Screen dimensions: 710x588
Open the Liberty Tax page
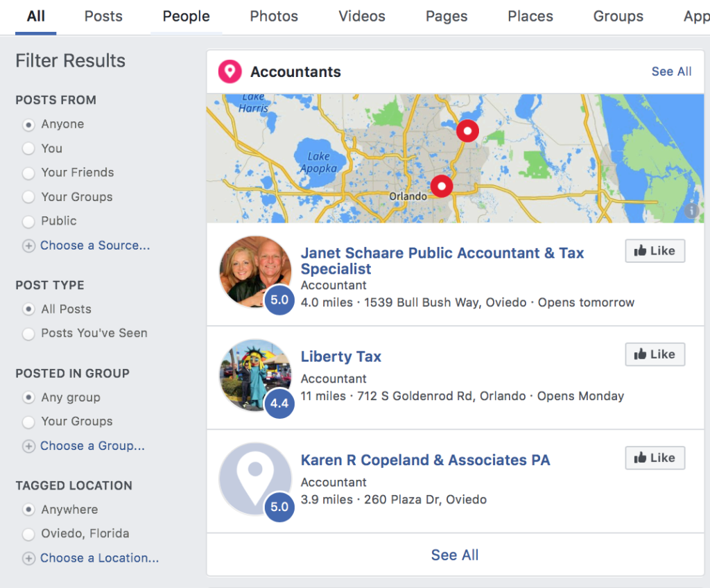[340, 356]
